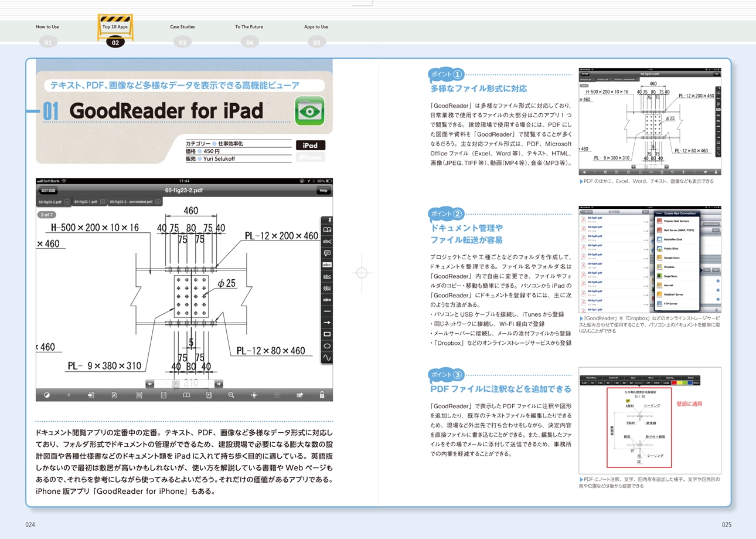The image size is (756, 539).
Task: Open bookmarks in large screenshot's annotation toolbar
Action: 327,230
